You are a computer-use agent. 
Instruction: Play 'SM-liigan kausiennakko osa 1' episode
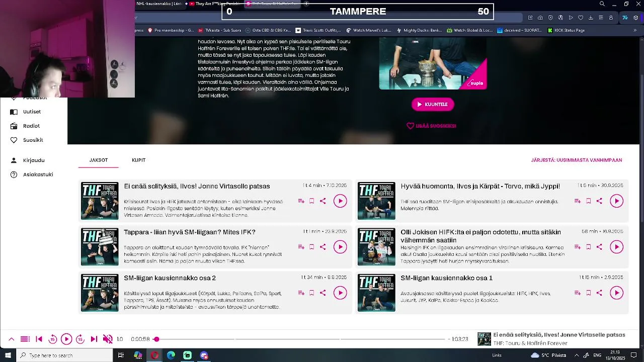point(617,293)
